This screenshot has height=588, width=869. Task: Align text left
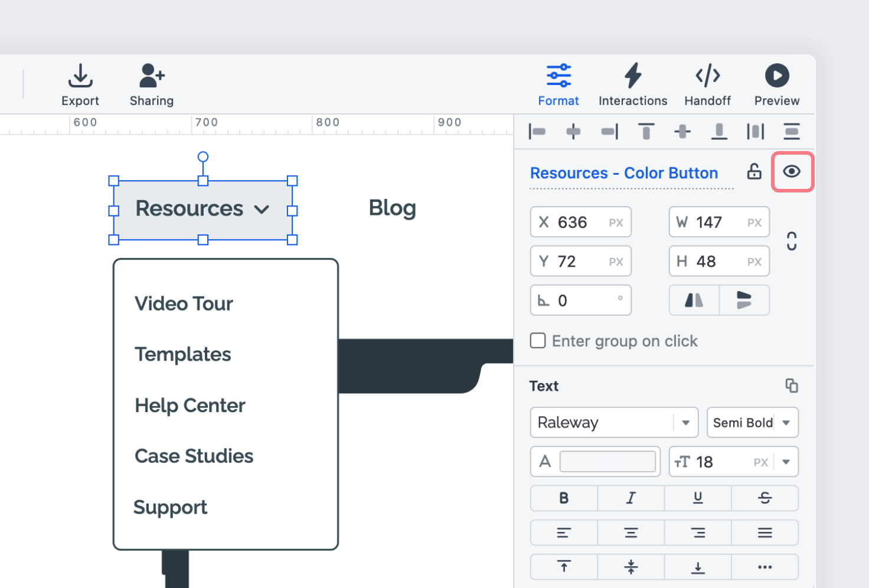point(564,533)
